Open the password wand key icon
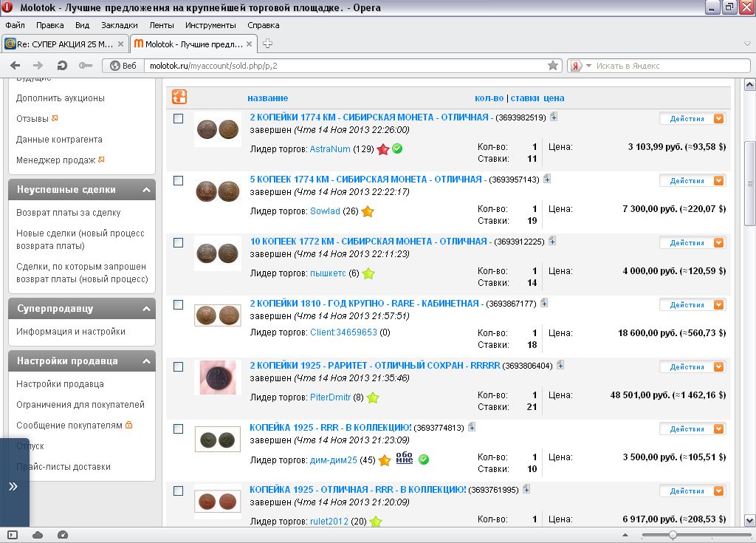Viewport: 756px width, 543px height. click(x=86, y=66)
